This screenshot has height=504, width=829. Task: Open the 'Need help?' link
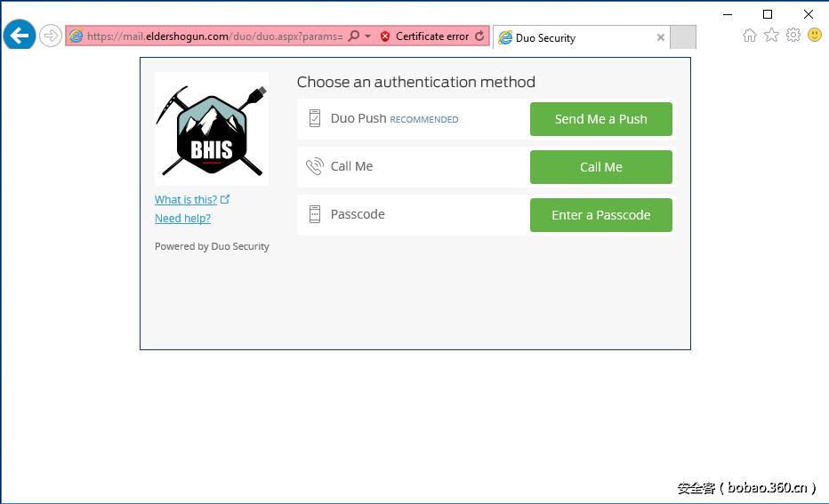tap(182, 219)
